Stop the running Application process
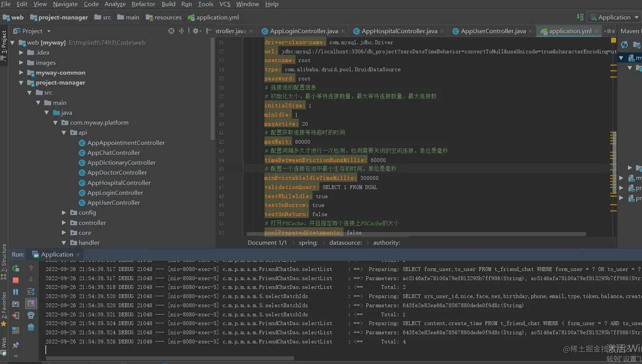The image size is (642, 364). coord(16,280)
